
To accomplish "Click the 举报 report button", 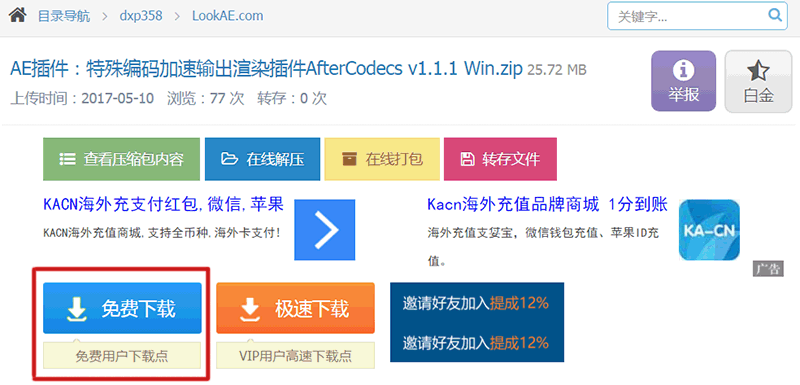I will tap(684, 81).
